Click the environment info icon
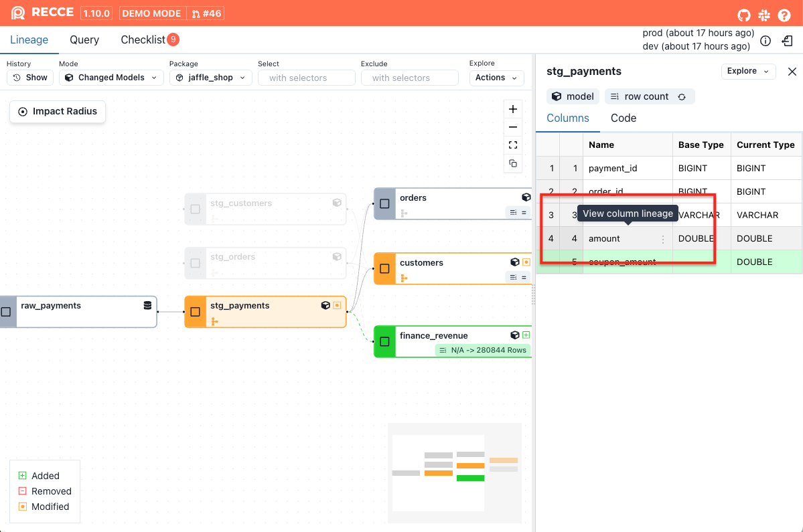This screenshot has width=803, height=532. [x=765, y=41]
